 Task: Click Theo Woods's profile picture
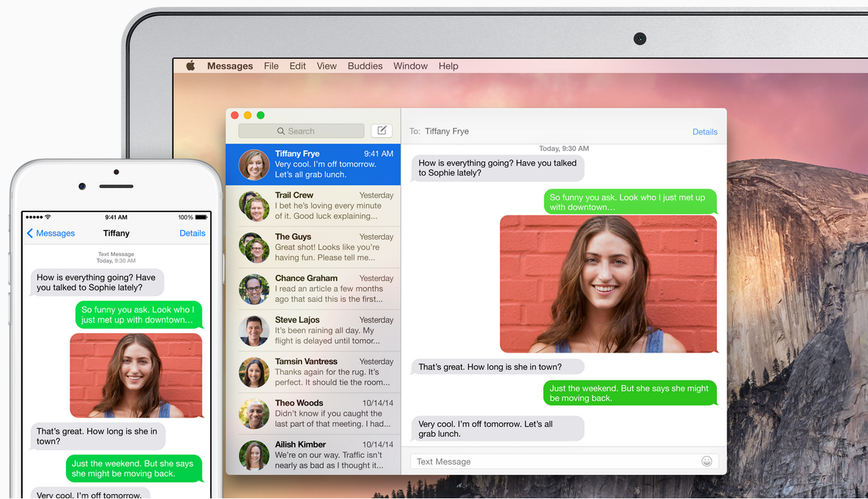(253, 414)
